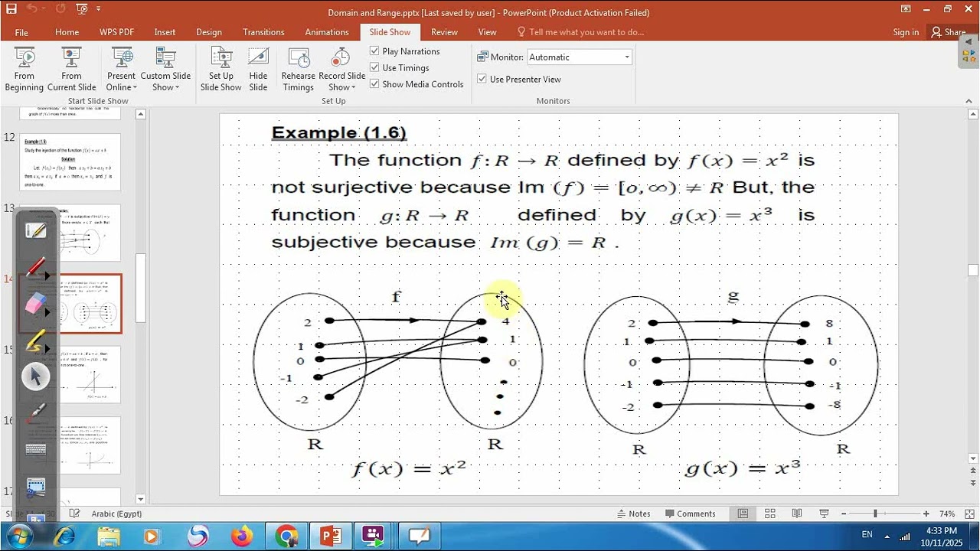The height and width of the screenshot is (551, 980).
Task: Click the zoom out minus button
Action: (x=843, y=514)
